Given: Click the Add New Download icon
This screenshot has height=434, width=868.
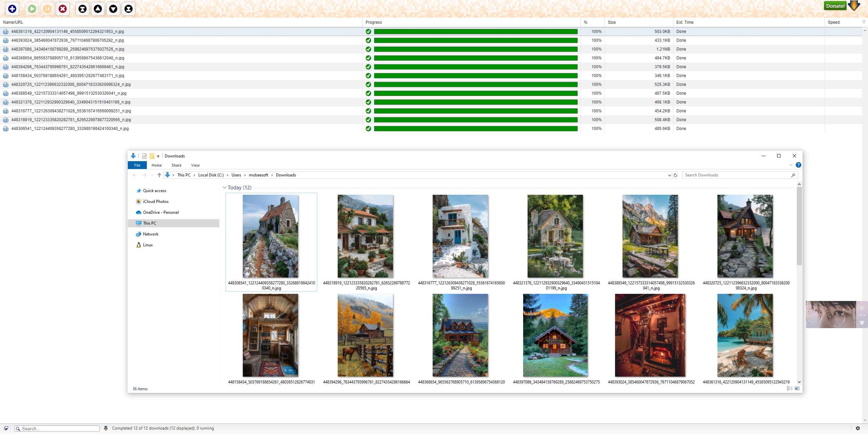Looking at the screenshot, I should pyautogui.click(x=12, y=8).
